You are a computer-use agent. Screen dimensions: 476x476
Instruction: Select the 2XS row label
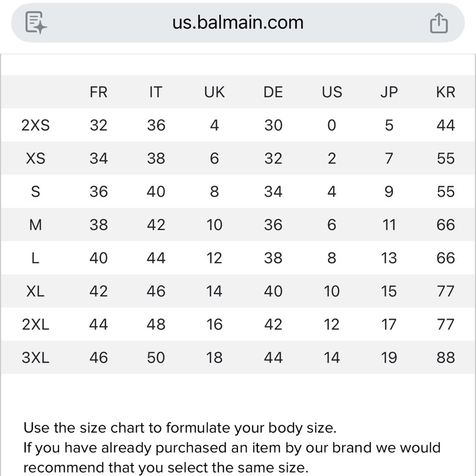pyautogui.click(x=36, y=125)
